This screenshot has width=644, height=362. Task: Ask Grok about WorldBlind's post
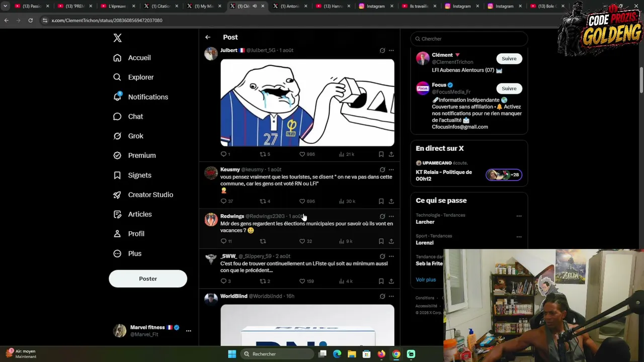tap(382, 296)
